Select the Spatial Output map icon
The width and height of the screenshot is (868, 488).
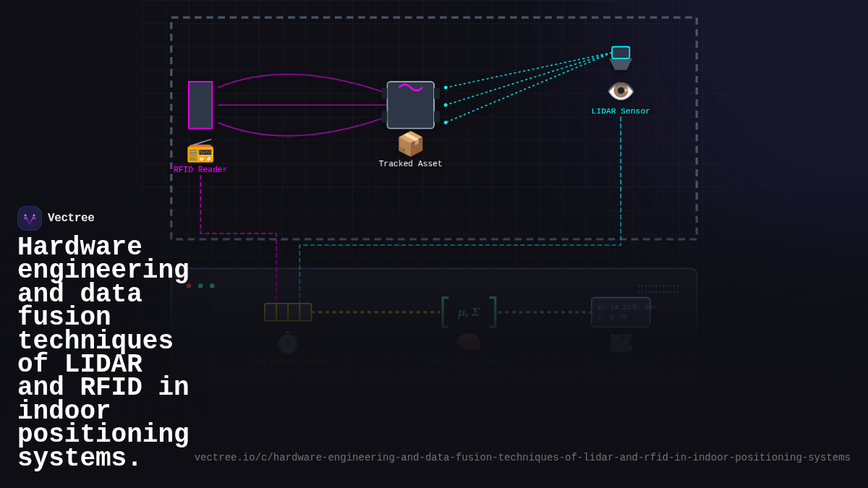coord(620,343)
